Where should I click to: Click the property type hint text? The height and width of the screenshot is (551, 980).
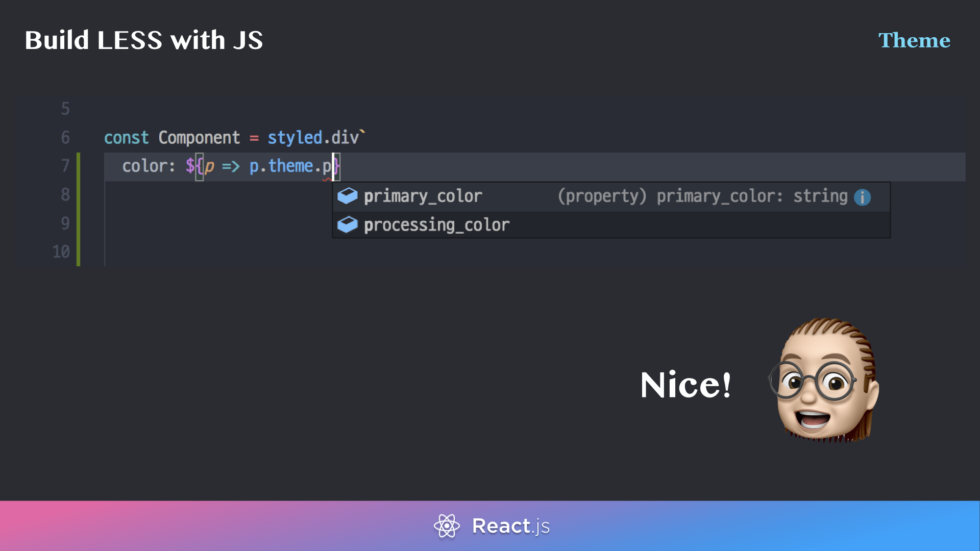click(702, 196)
